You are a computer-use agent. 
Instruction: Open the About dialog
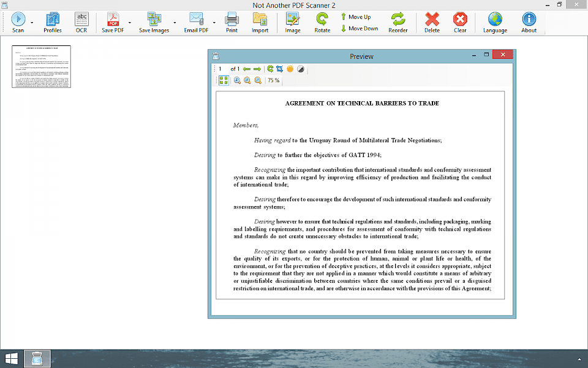(529, 23)
